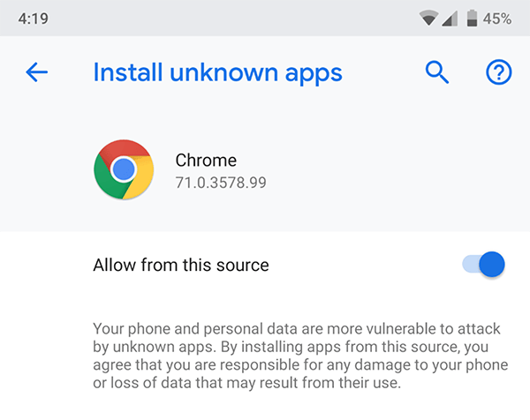Tap the 45% battery percentage
Screen dimensions: 530x420
496,19
